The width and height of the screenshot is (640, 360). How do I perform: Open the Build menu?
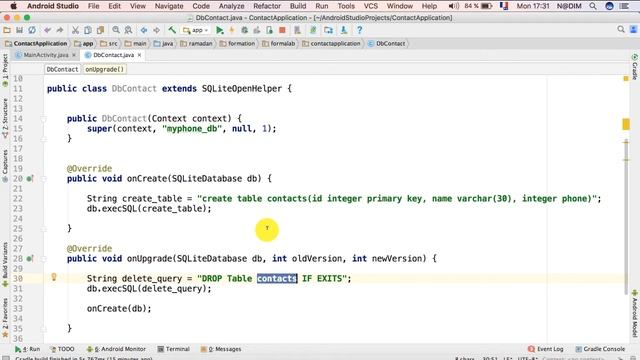[298, 6]
